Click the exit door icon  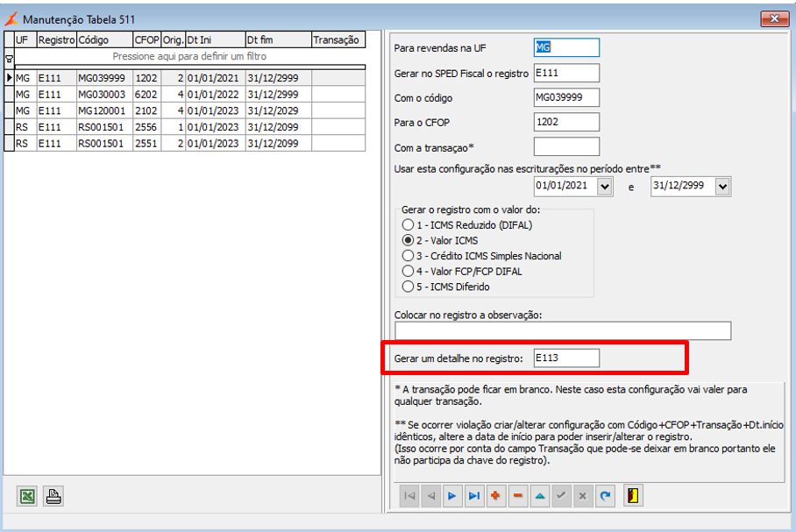coord(633,496)
